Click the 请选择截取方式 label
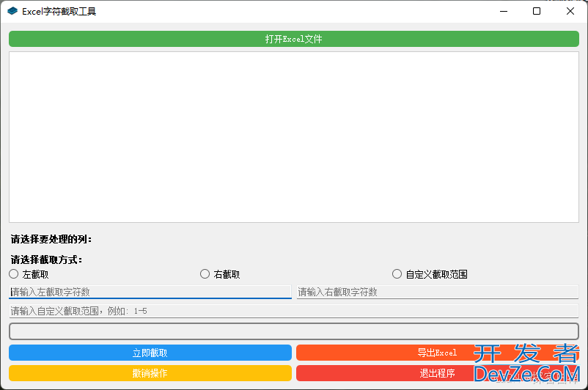Image resolution: width=588 pixels, height=390 pixels. (x=47, y=260)
